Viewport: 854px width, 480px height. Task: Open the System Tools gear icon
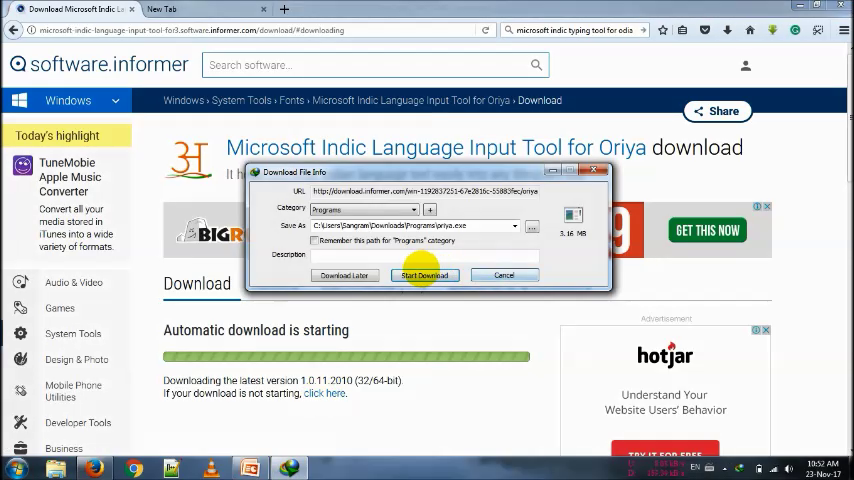click(20, 333)
